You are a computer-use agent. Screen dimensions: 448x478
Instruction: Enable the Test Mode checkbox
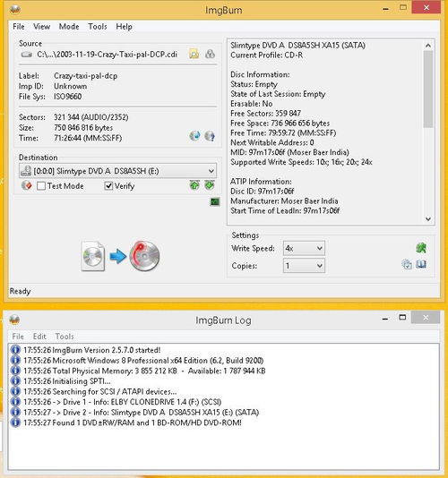click(41, 185)
